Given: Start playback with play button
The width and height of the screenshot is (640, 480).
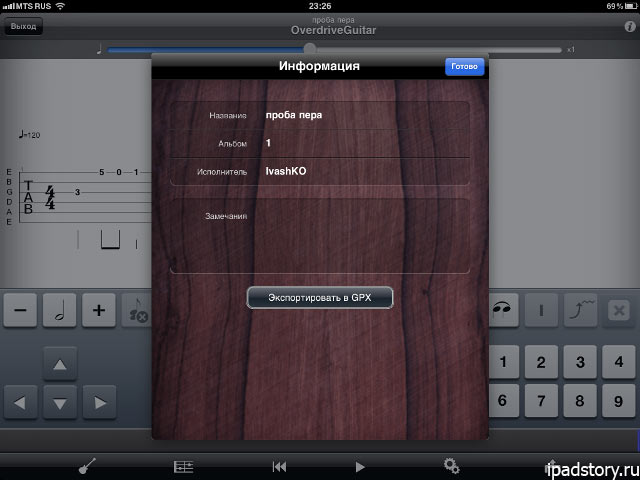Looking at the screenshot, I should point(360,467).
